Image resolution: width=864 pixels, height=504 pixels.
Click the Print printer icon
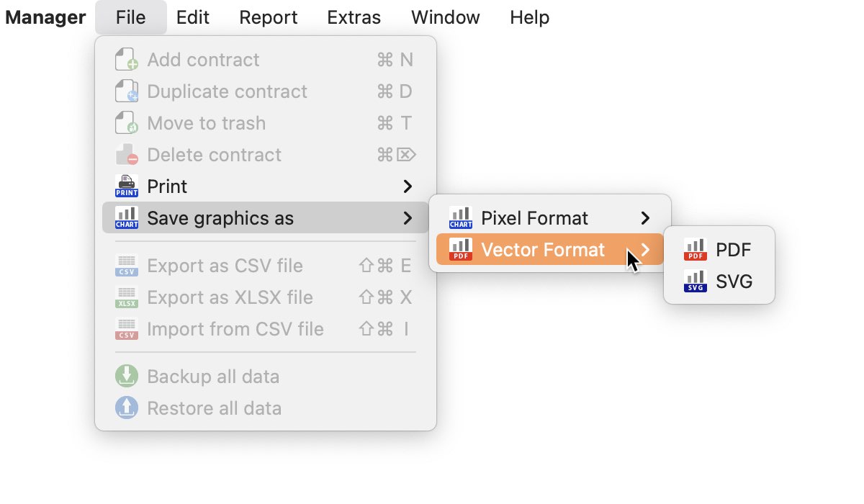(x=127, y=186)
